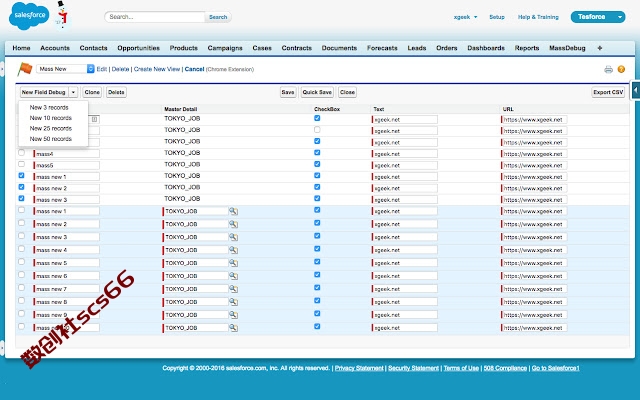Open lookup icon in the last table row
640x400 pixels.
tap(233, 328)
